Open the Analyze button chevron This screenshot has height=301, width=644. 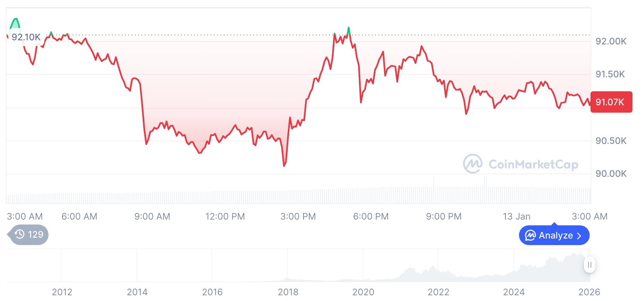point(579,236)
